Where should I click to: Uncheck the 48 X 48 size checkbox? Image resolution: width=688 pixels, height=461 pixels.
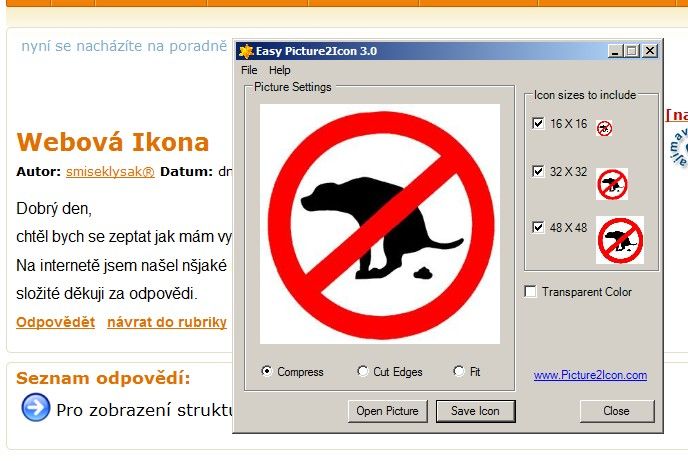(538, 227)
